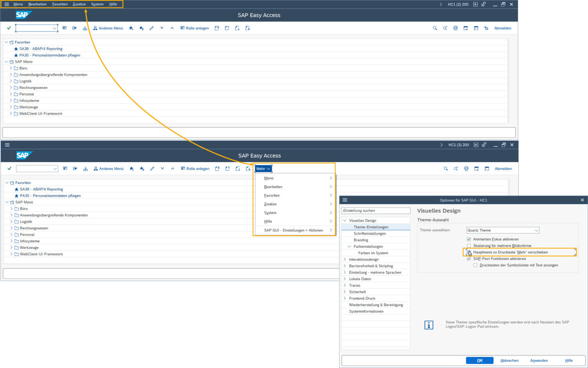
Task: Open the Print icon in the toolbar
Action: (x=455, y=28)
